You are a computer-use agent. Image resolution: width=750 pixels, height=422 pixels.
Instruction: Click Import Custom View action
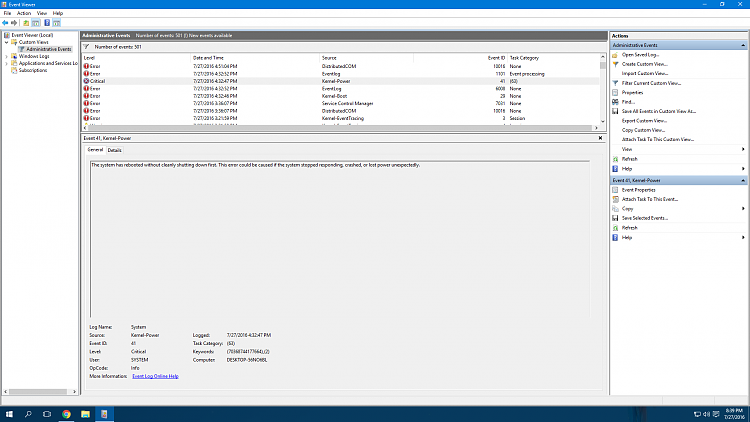tap(645, 74)
